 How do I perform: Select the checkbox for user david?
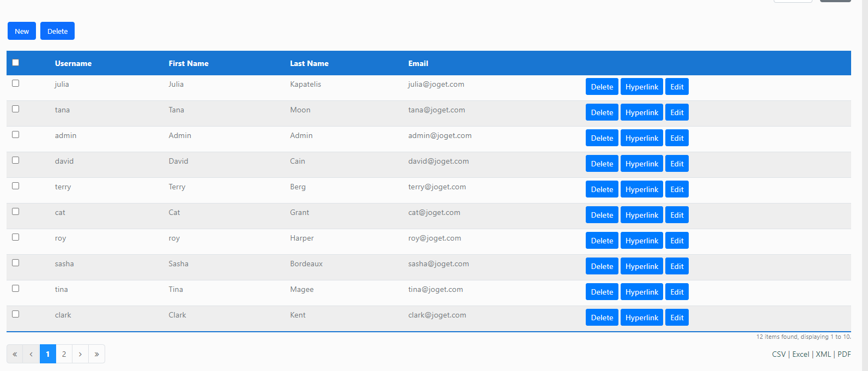coord(16,160)
